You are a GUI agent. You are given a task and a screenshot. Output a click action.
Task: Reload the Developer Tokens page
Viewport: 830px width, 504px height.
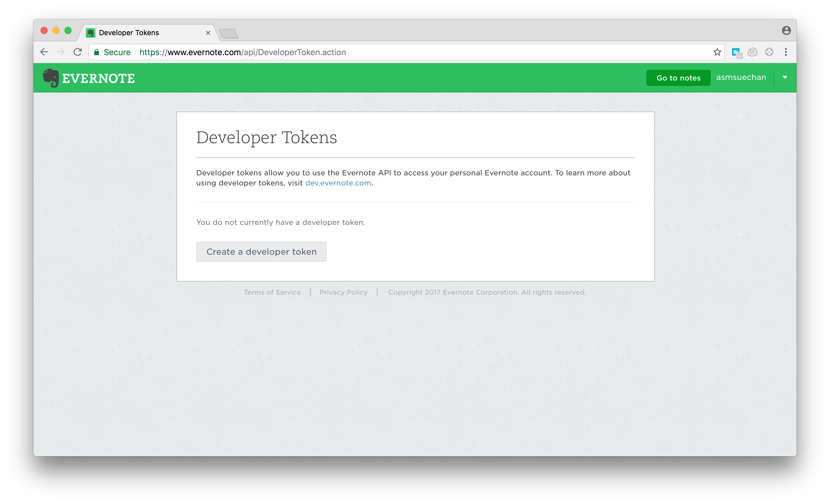point(78,52)
